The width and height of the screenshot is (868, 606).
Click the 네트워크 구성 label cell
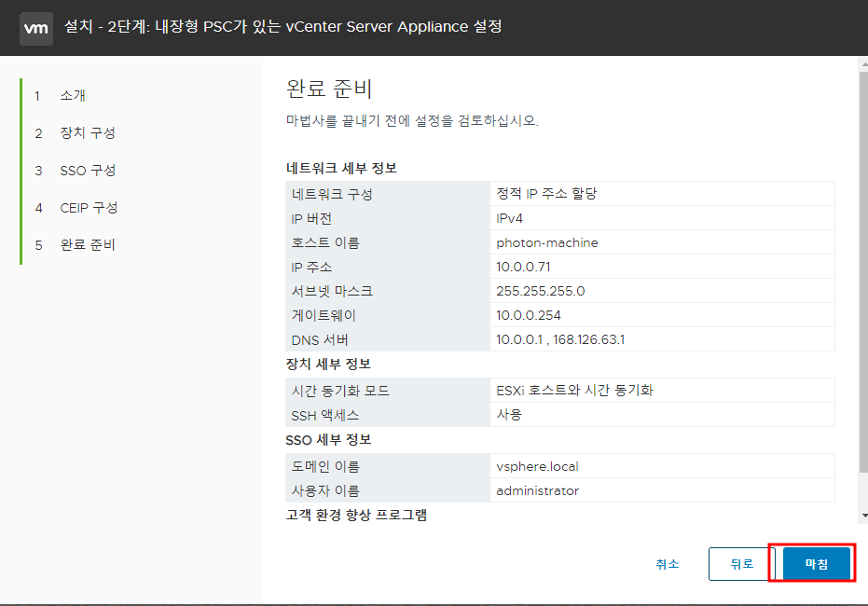(x=388, y=194)
